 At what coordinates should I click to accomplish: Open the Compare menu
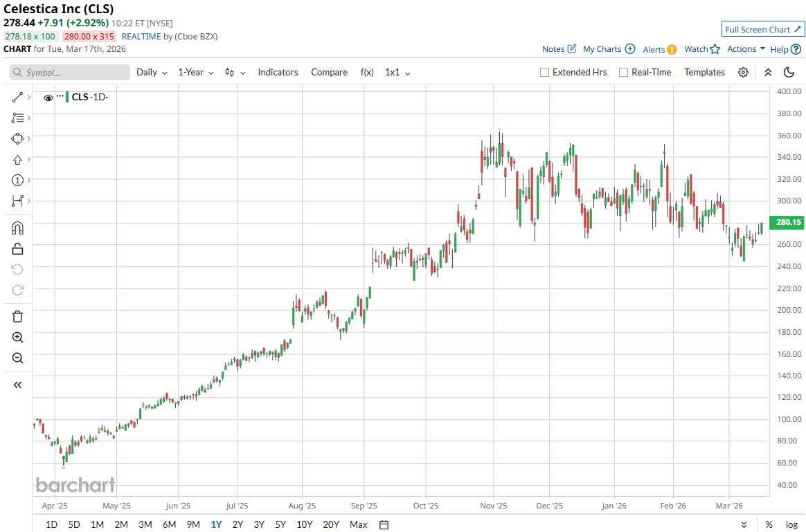pyautogui.click(x=329, y=73)
